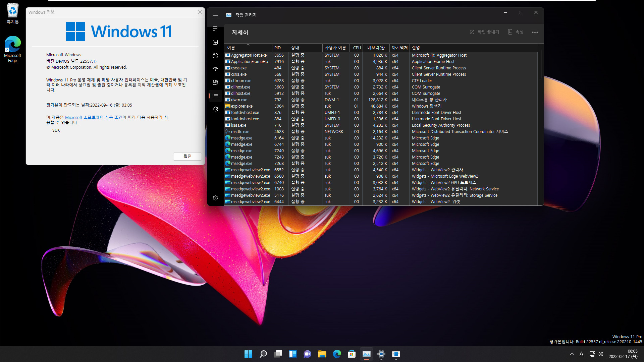Open Settings from taskbar
Viewport: 644px width, 362px height.
coord(381,354)
